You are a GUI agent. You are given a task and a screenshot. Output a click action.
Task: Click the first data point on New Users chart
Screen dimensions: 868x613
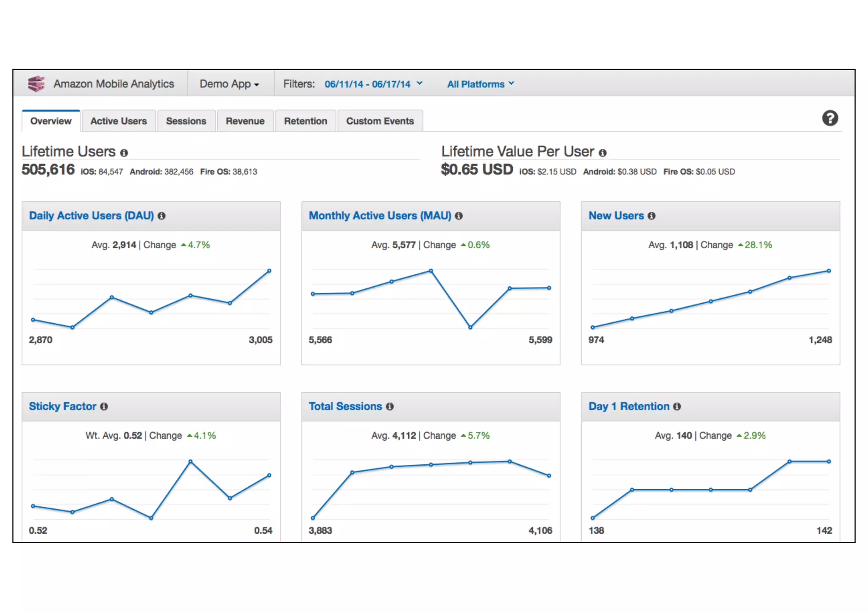593,327
